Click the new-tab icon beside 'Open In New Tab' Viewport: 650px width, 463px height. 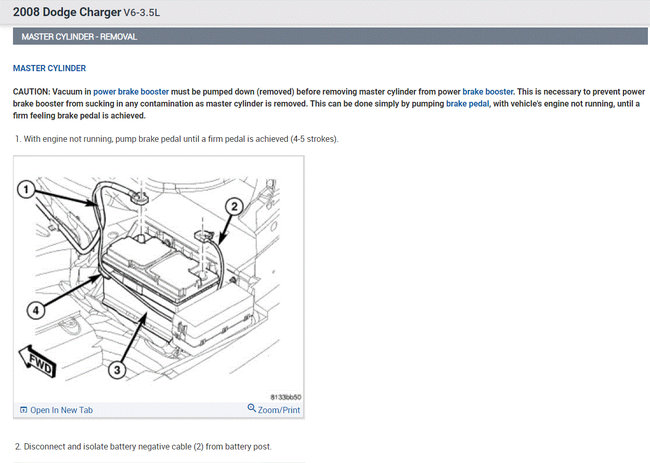(x=24, y=410)
